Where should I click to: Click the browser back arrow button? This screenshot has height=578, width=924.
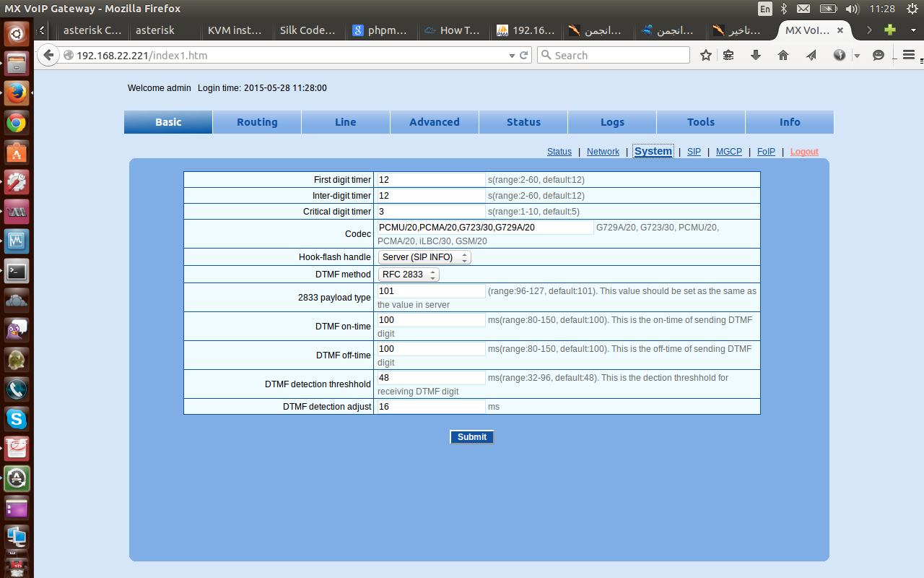click(x=48, y=55)
